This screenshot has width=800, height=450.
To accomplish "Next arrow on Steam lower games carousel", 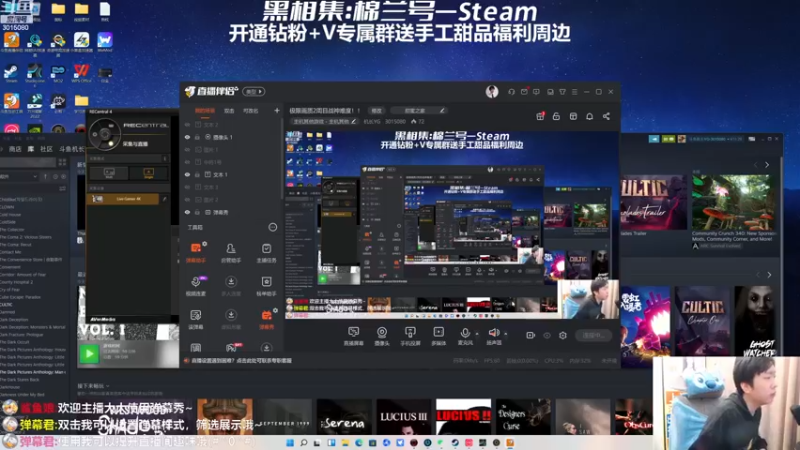I will (x=769, y=275).
